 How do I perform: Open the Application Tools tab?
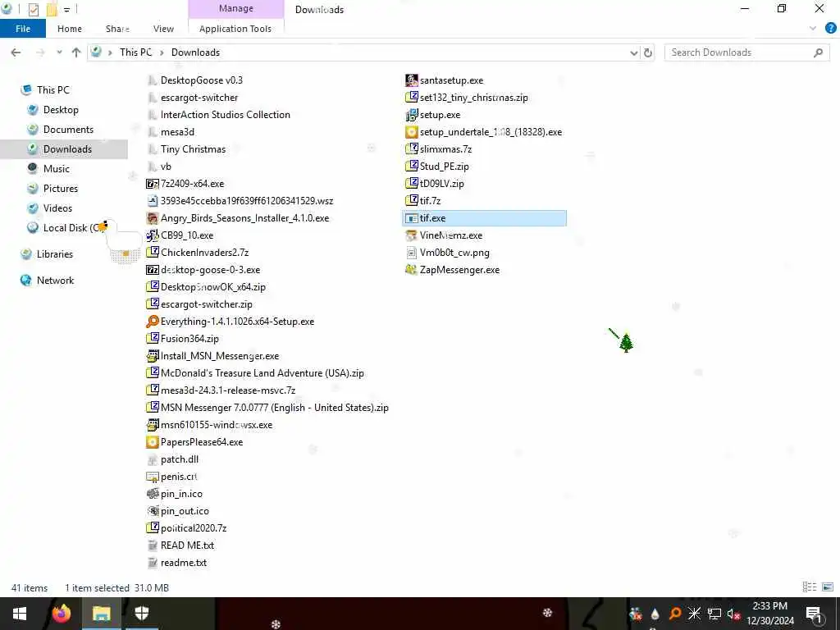(235, 29)
